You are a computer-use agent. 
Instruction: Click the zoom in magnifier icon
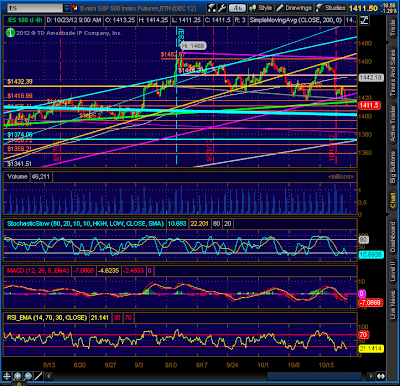17,376
